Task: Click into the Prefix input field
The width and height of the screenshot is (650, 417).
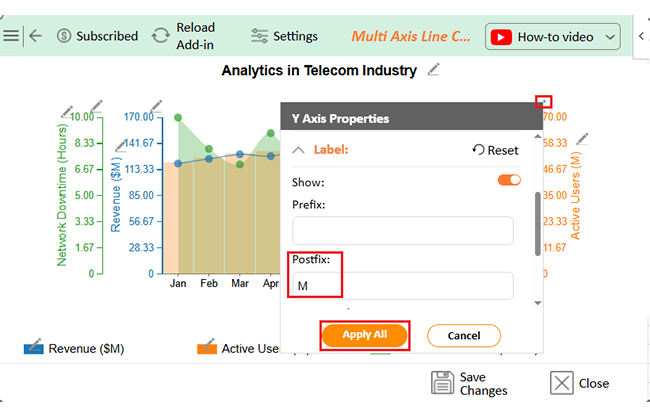Action: pos(403,230)
